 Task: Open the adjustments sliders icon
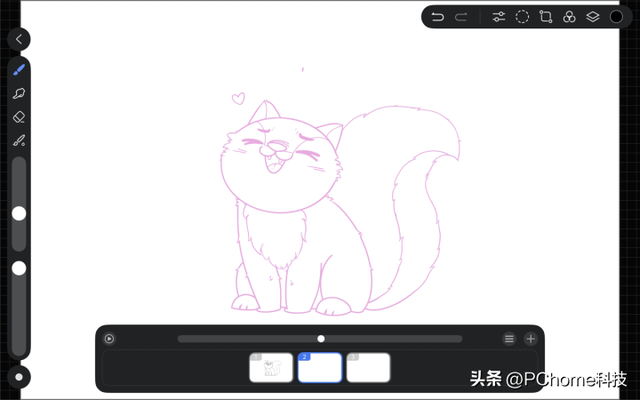[498, 17]
